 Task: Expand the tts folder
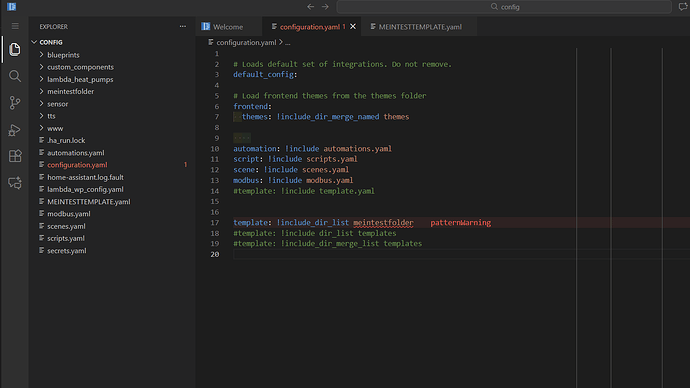point(41,116)
